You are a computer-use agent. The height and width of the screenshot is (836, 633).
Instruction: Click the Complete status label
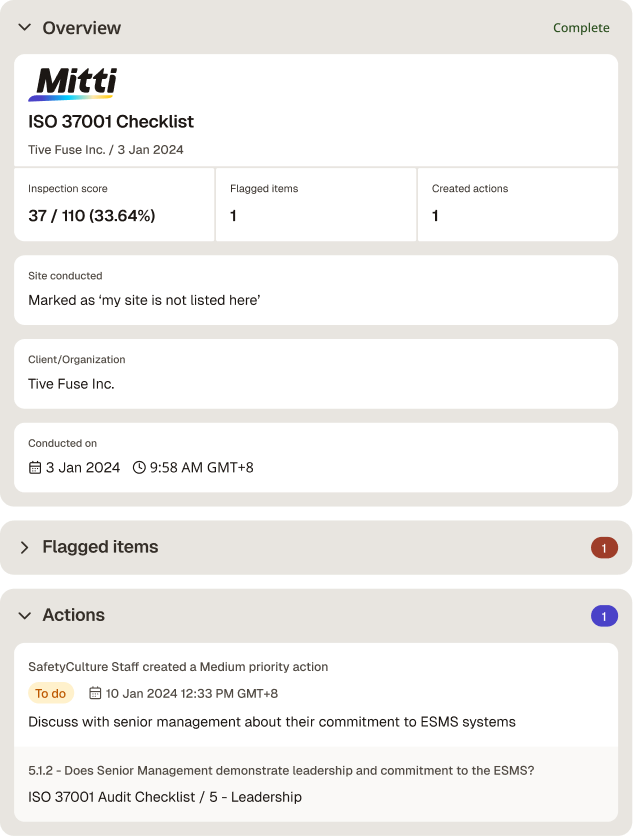click(x=581, y=28)
